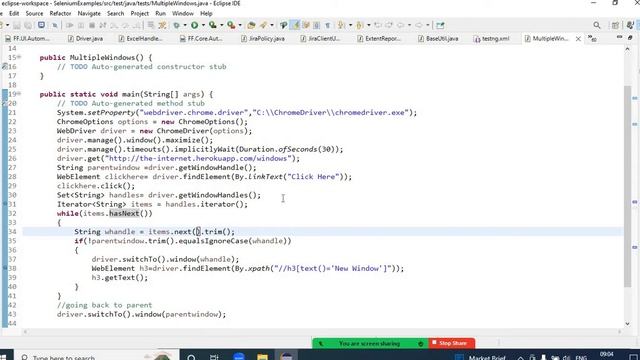640x360 pixels.
Task: Click the Open Type icon in toolbar
Action: click(251, 25)
